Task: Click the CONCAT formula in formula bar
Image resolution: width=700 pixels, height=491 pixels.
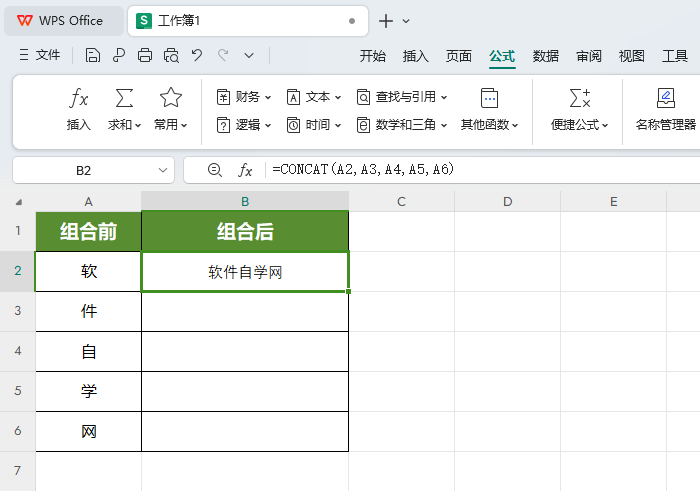Action: pyautogui.click(x=363, y=169)
